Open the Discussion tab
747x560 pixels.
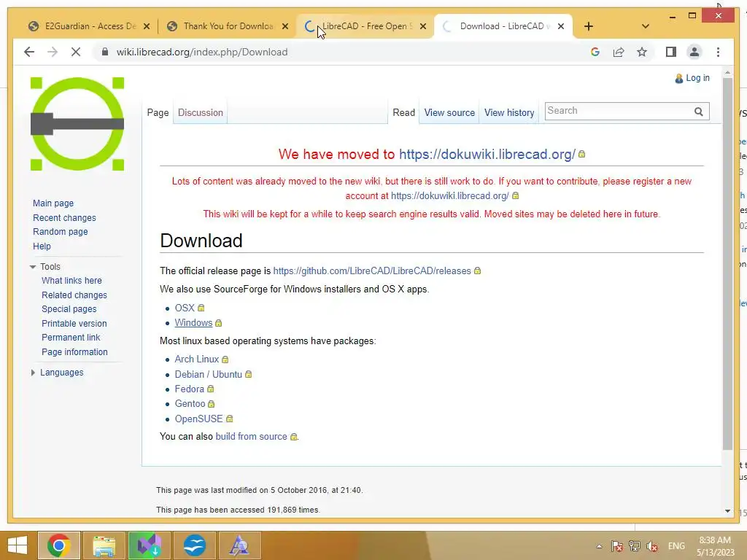coord(200,113)
